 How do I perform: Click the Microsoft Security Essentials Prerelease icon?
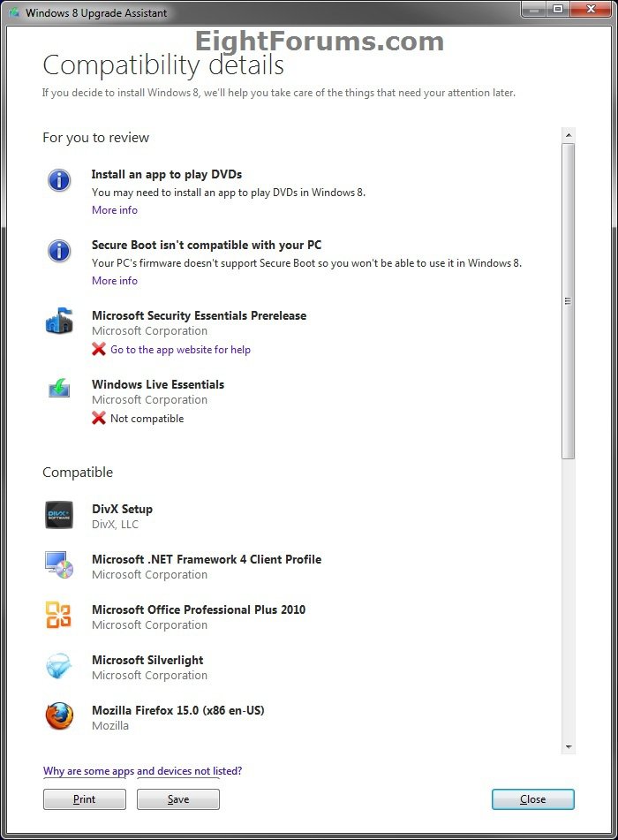click(59, 322)
